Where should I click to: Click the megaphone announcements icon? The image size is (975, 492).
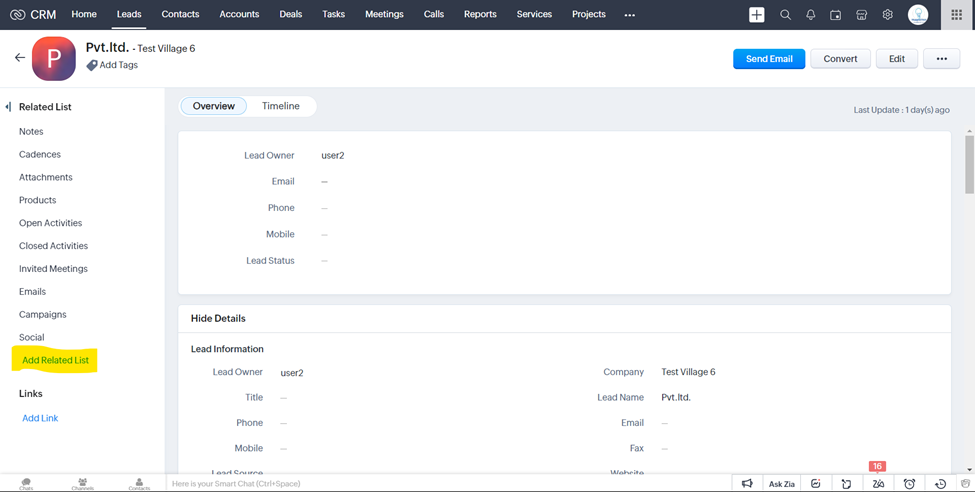point(747,483)
